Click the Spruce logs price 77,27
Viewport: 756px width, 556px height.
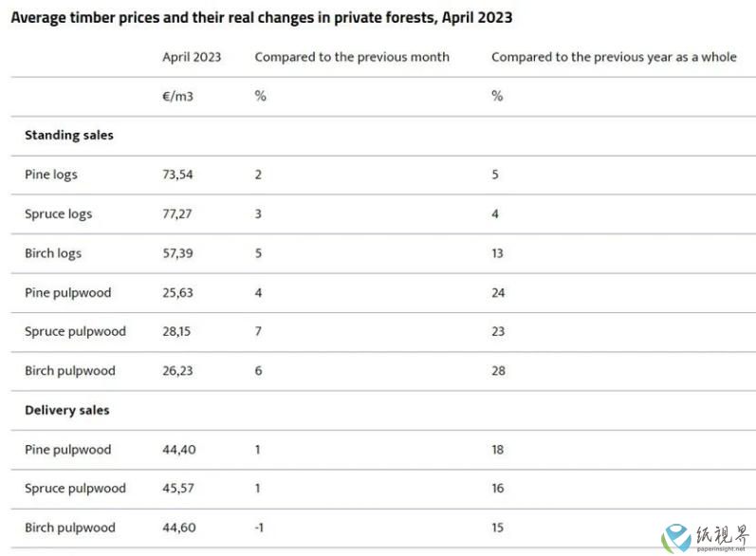(177, 214)
